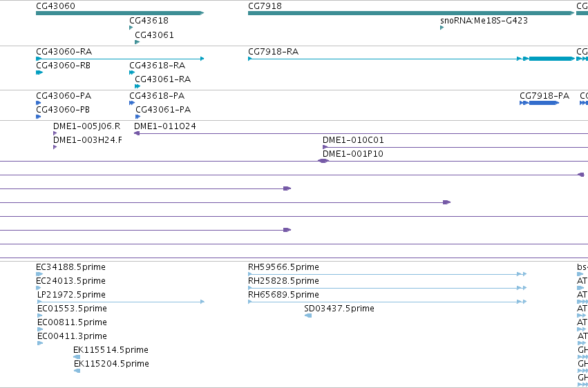Image resolution: width=588 pixels, height=388 pixels.
Task: Click the CG7918 gene bar
Action: [x=411, y=13]
